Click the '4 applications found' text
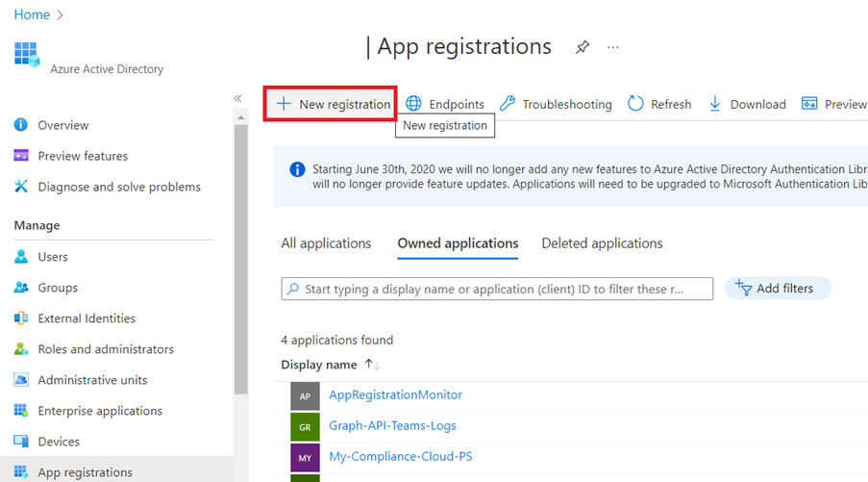Viewport: 868px width, 482px height. pos(336,340)
